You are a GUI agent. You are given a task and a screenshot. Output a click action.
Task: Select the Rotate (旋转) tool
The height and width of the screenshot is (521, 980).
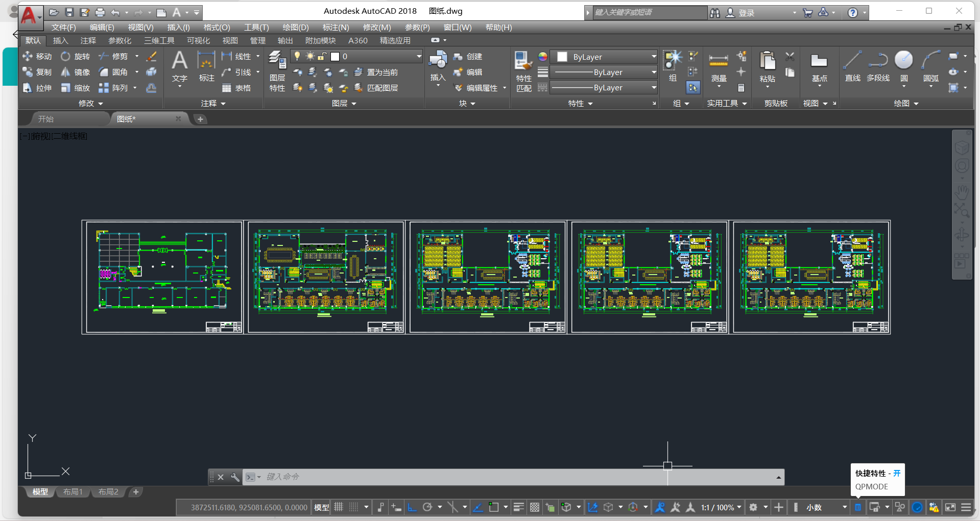point(75,57)
